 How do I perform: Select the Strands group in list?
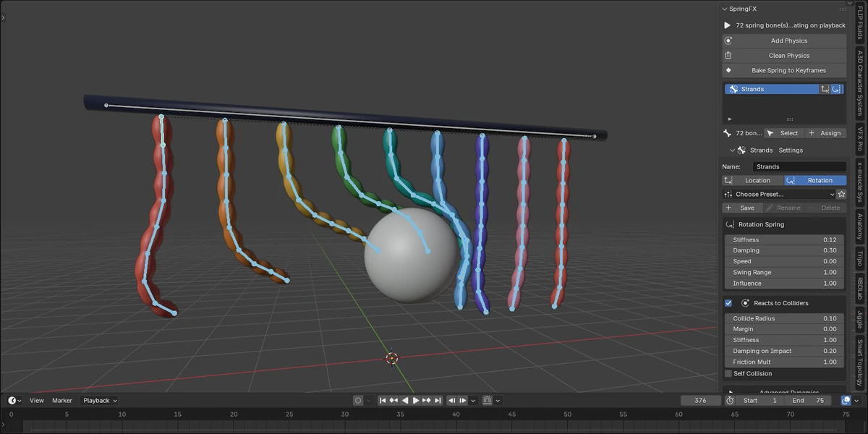point(771,89)
